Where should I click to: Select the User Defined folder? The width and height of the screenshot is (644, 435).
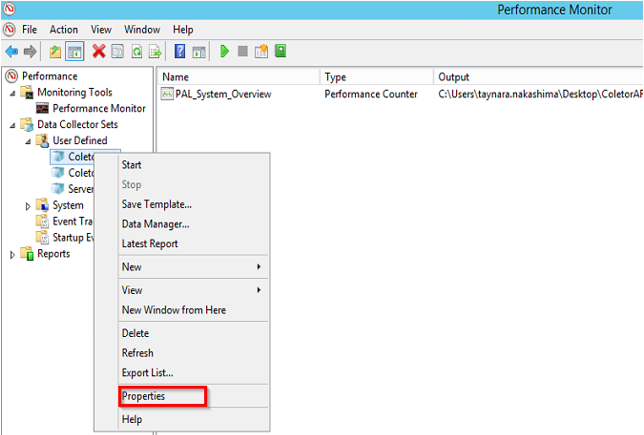point(80,140)
